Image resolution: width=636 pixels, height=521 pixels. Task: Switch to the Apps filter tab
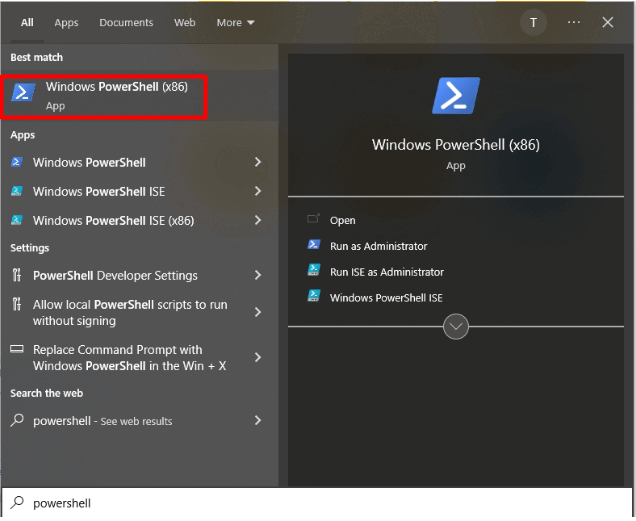pyautogui.click(x=66, y=23)
